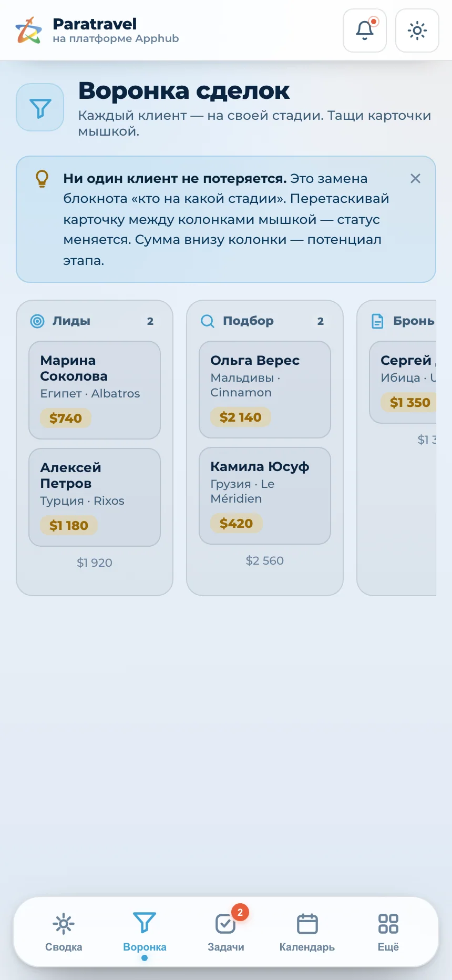Click the funnel icon beside the page title
Screen dimensions: 452x980
point(40,107)
